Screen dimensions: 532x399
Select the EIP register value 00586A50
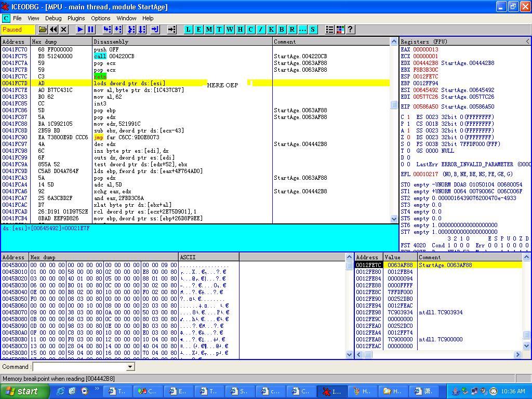pos(425,107)
